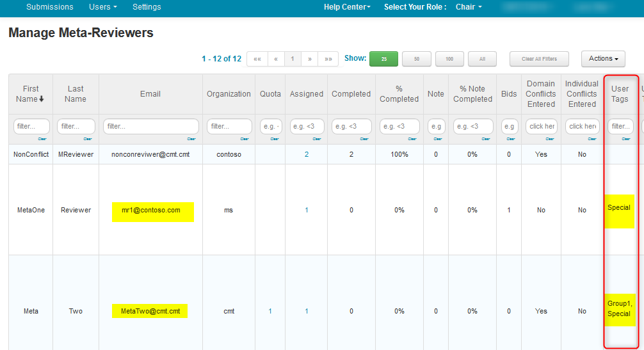This screenshot has width=644, height=350.
Task: Clear the User Tags filter
Action: pos(626,139)
